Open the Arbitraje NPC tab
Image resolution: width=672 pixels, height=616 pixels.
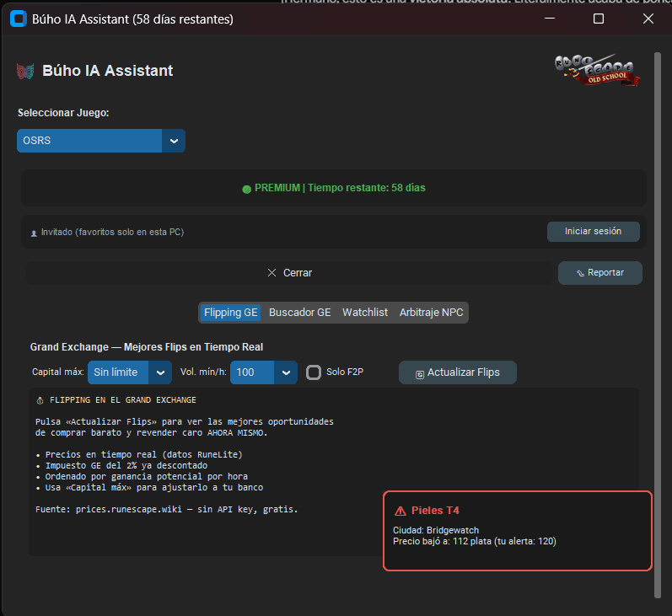(431, 313)
